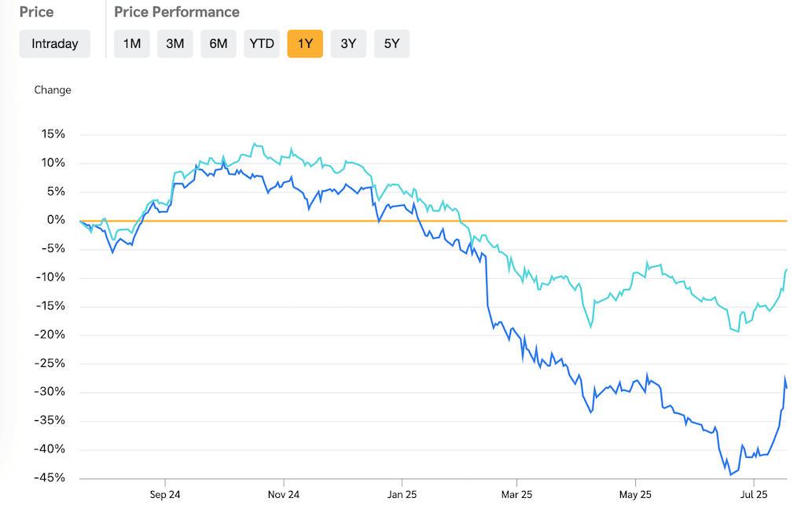Viewport: 812px width, 531px height.
Task: Show the 5Y price performance
Action: point(391,44)
